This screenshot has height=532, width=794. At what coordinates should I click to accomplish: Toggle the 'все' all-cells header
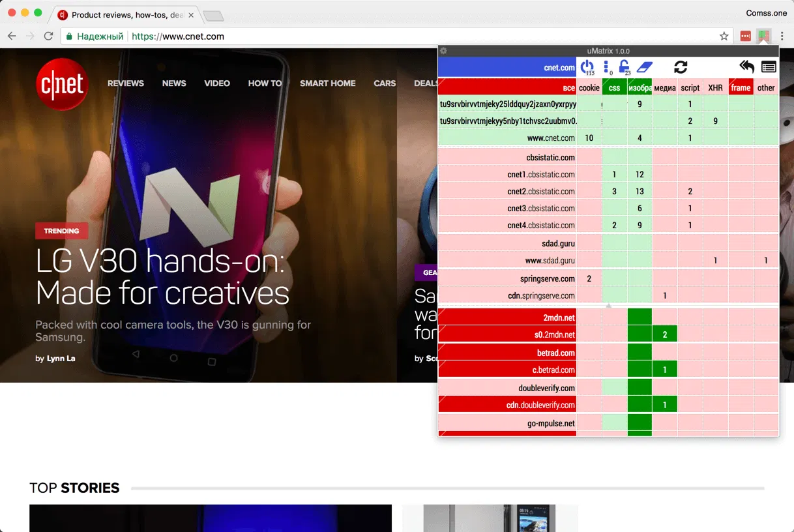[x=507, y=87]
